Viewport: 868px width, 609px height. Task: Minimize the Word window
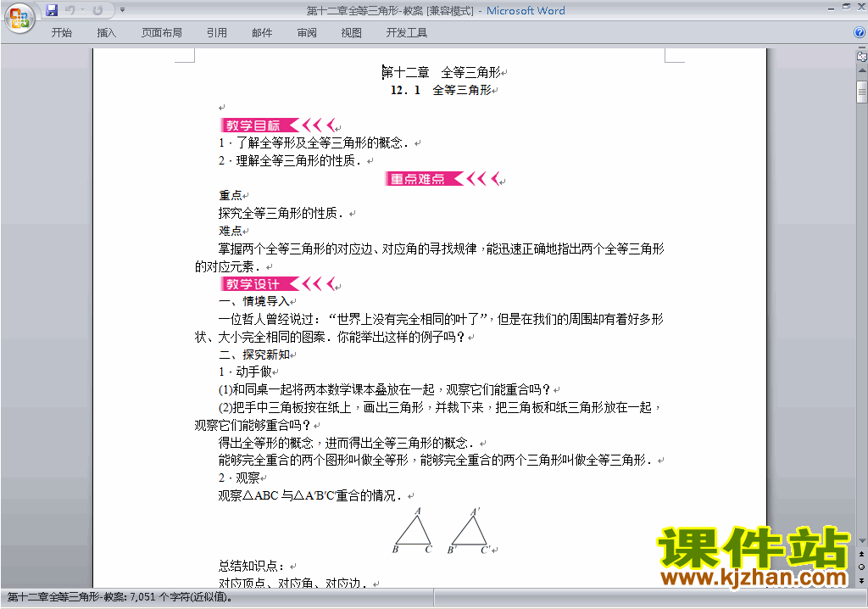tap(831, 8)
